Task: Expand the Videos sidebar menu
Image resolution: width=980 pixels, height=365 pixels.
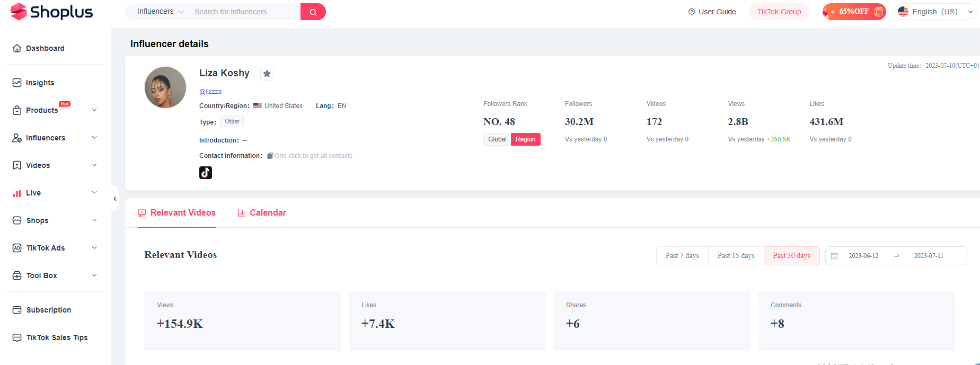Action: coord(94,165)
